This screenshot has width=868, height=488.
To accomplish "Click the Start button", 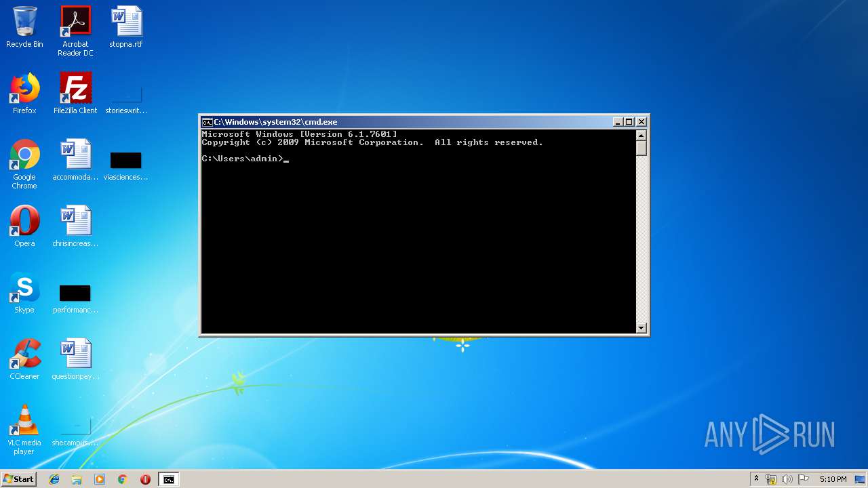I will point(19,479).
